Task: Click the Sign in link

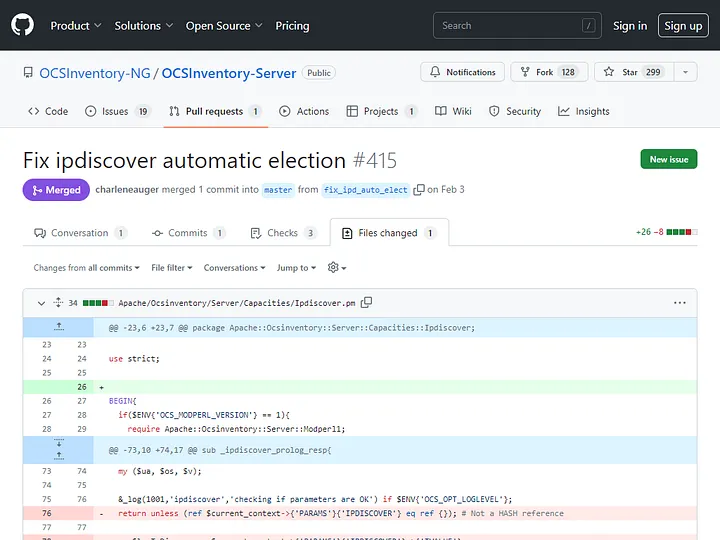Action: coord(630,26)
